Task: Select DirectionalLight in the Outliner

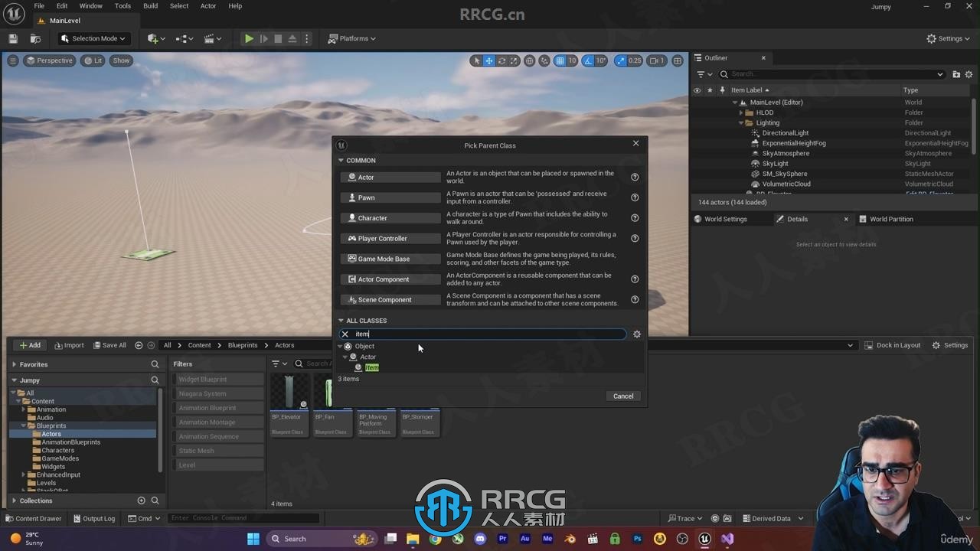Action: 786,133
